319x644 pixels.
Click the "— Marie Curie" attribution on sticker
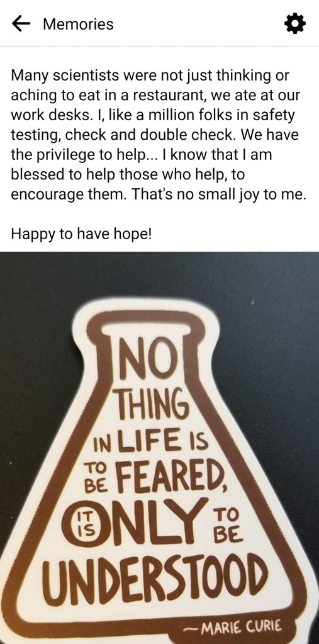coord(233,627)
